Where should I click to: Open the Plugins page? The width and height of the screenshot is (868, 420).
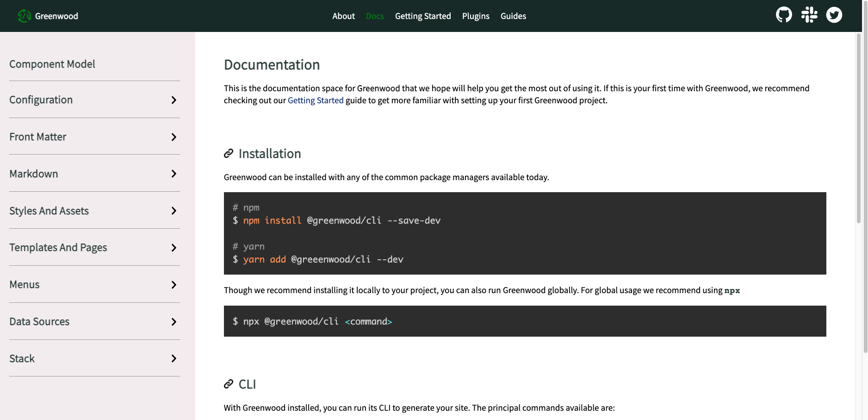pyautogui.click(x=476, y=16)
